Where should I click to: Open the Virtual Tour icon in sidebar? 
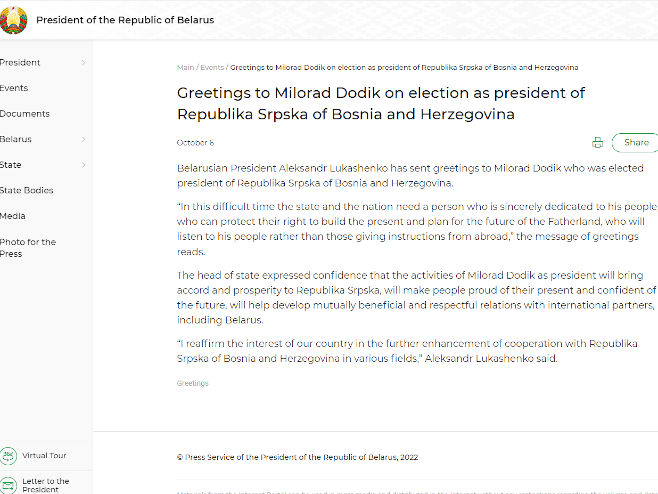8,456
